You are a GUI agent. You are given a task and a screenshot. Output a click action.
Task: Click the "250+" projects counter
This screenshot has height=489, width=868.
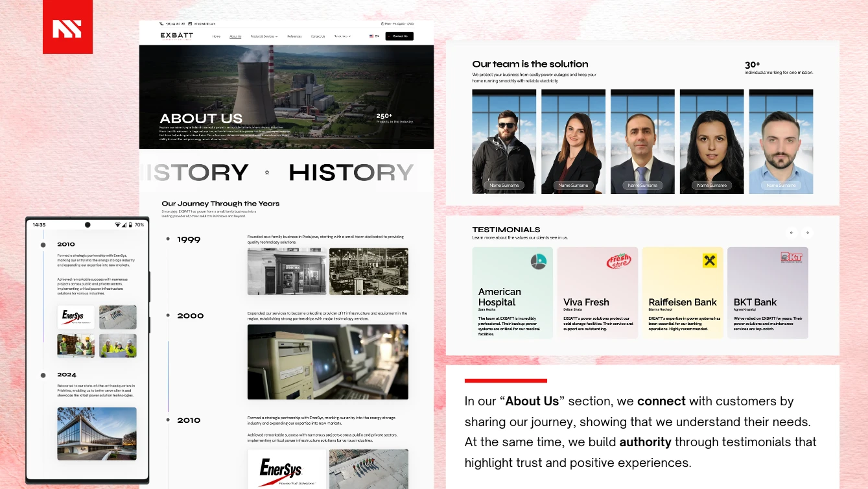pyautogui.click(x=384, y=116)
